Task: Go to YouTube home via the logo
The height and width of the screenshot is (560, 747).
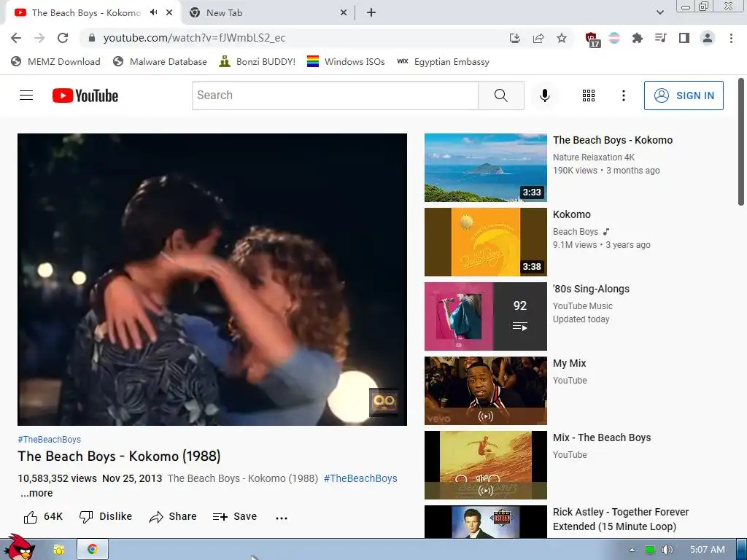Action: click(85, 96)
